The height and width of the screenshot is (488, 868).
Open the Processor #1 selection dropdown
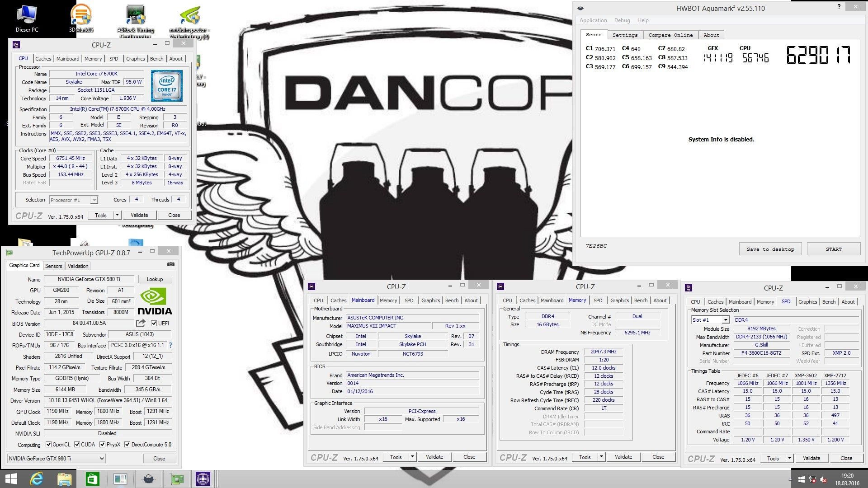click(x=74, y=200)
